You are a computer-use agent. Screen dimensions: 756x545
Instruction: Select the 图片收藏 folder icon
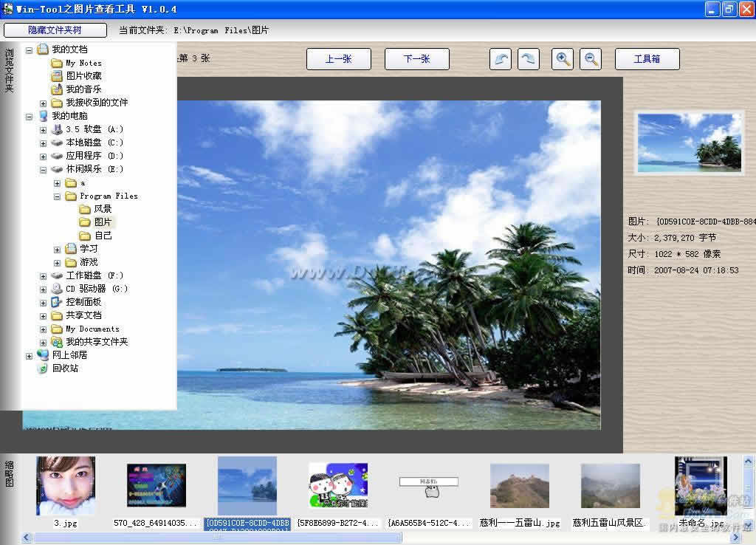tap(57, 76)
